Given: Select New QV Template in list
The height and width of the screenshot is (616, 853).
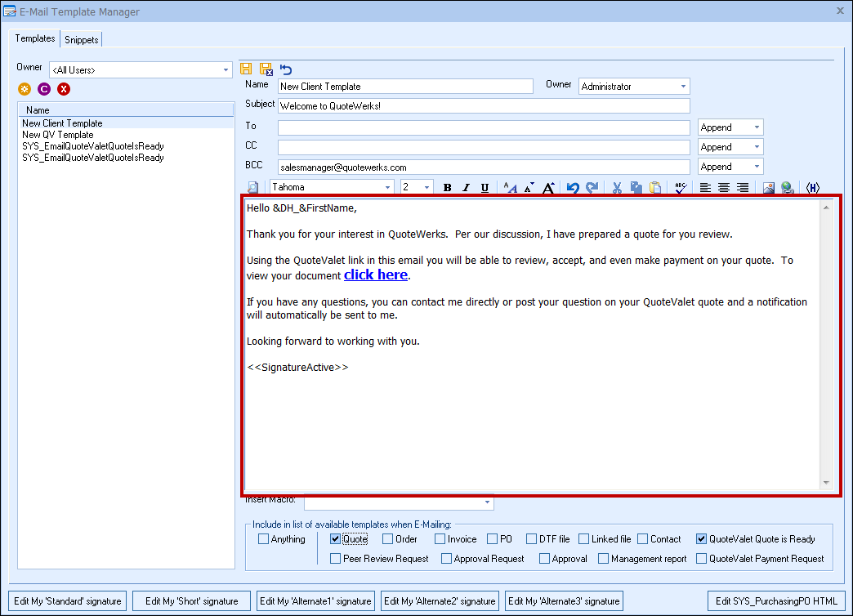Looking at the screenshot, I should [x=58, y=135].
